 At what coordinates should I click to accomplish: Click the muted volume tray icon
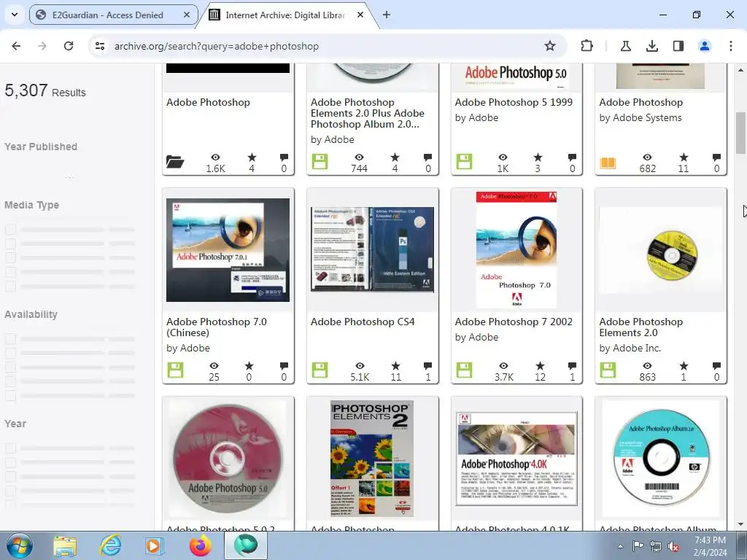673,546
